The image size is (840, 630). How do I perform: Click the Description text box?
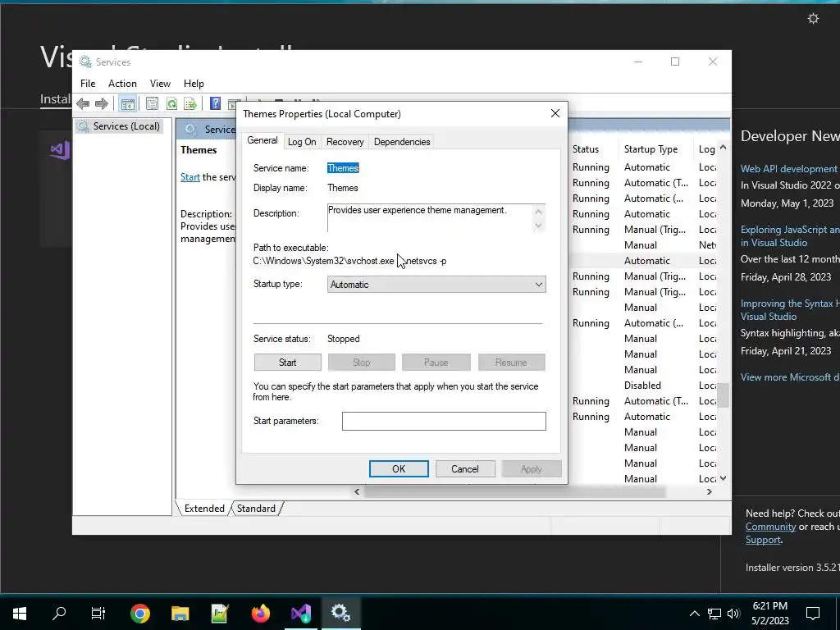(430, 217)
